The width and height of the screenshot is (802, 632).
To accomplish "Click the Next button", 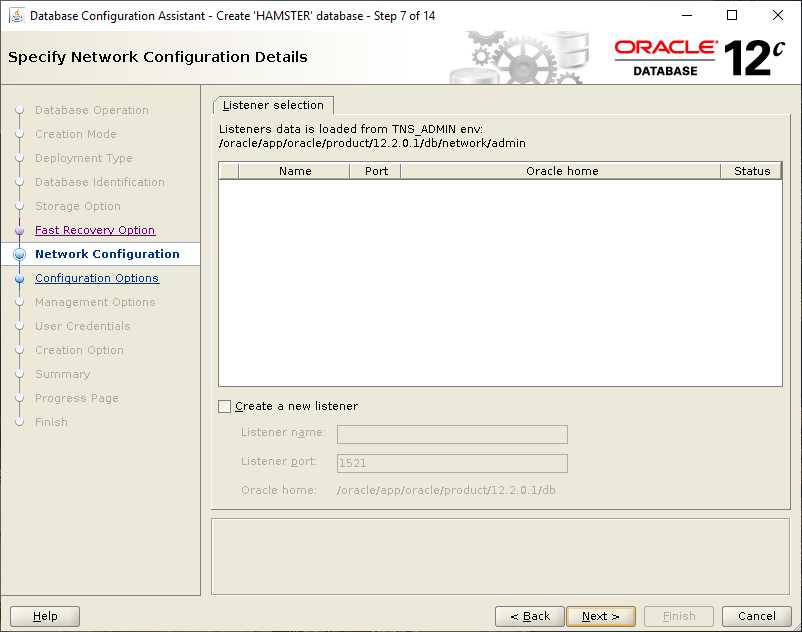I will pos(601,616).
